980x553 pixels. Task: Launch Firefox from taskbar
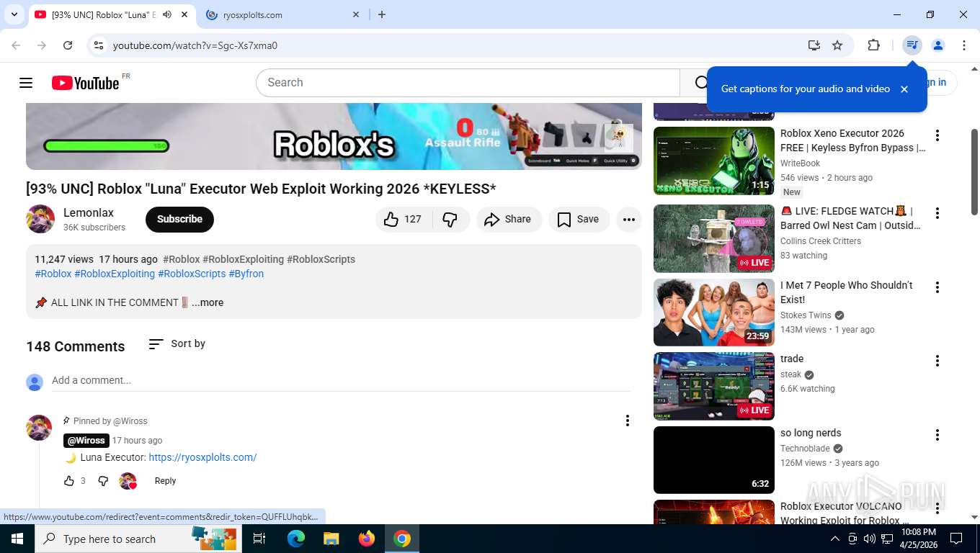(367, 539)
